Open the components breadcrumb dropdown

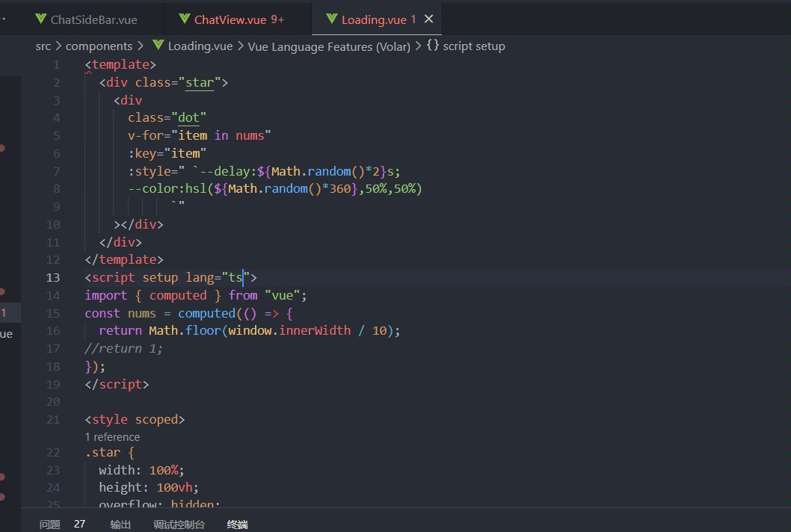(99, 46)
